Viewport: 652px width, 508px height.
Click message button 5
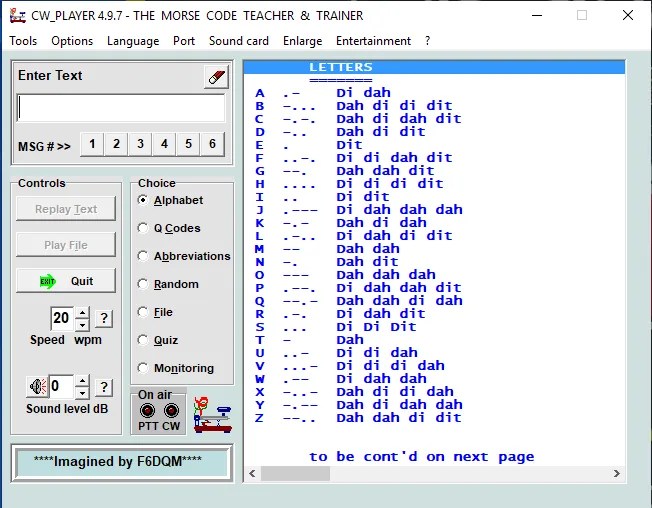click(188, 144)
